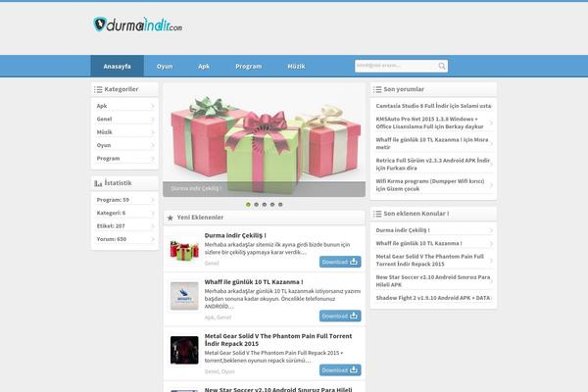Open Oyun category in sidebar
The image size is (588, 392).
[124, 145]
